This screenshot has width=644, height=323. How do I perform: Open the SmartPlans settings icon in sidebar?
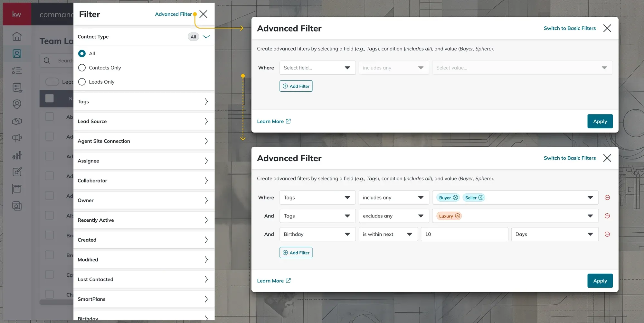(17, 88)
